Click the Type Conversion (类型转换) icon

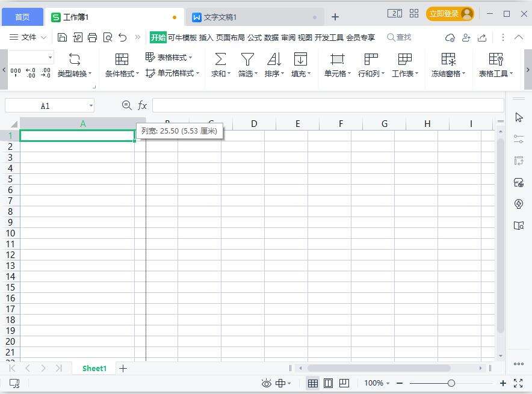point(75,59)
